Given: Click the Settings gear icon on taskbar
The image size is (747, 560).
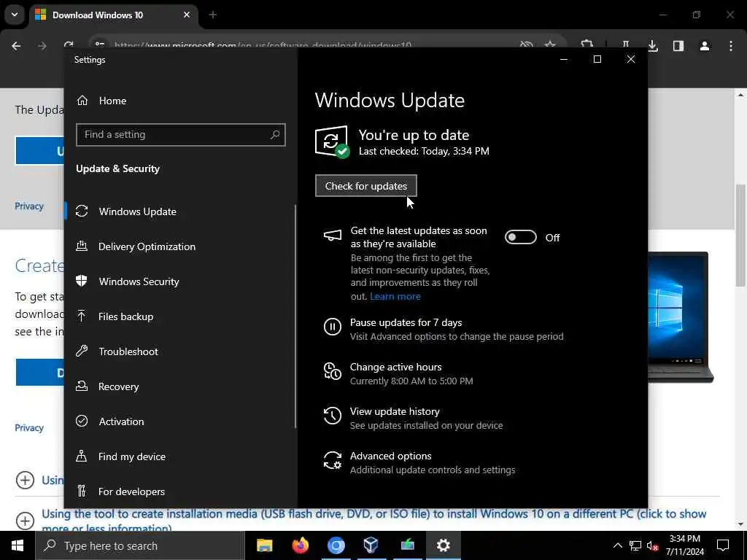Looking at the screenshot, I should coord(443,545).
